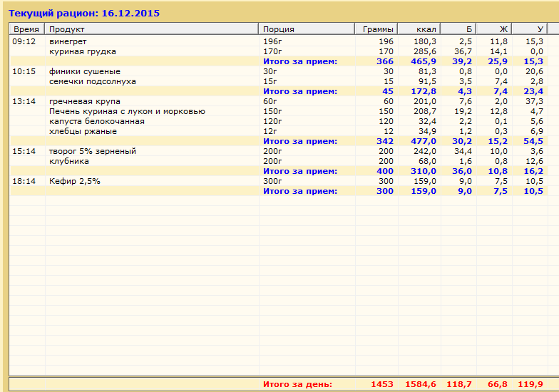Click the 81,3 kcal value
This screenshot has width=559, height=392.
coord(427,71)
